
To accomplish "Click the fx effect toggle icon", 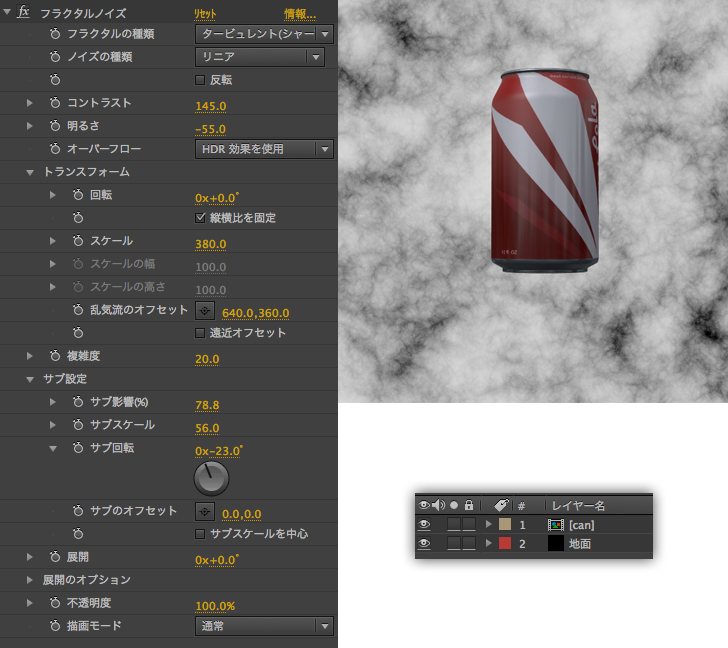I will (x=23, y=13).
